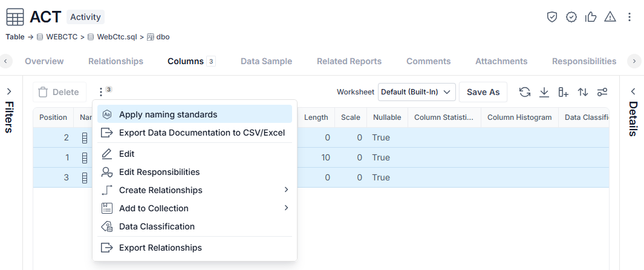Viewport: 644px width, 270px height.
Task: Switch to the Overview tab
Action: coord(44,61)
